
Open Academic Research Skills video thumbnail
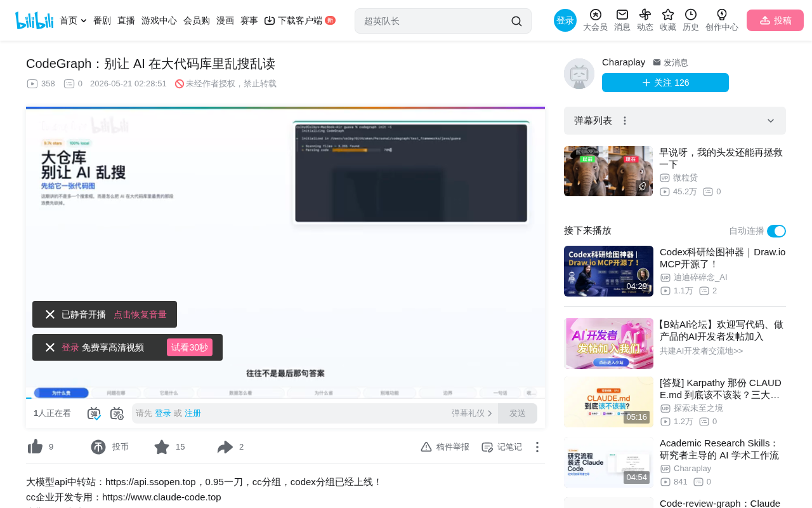[x=608, y=462]
